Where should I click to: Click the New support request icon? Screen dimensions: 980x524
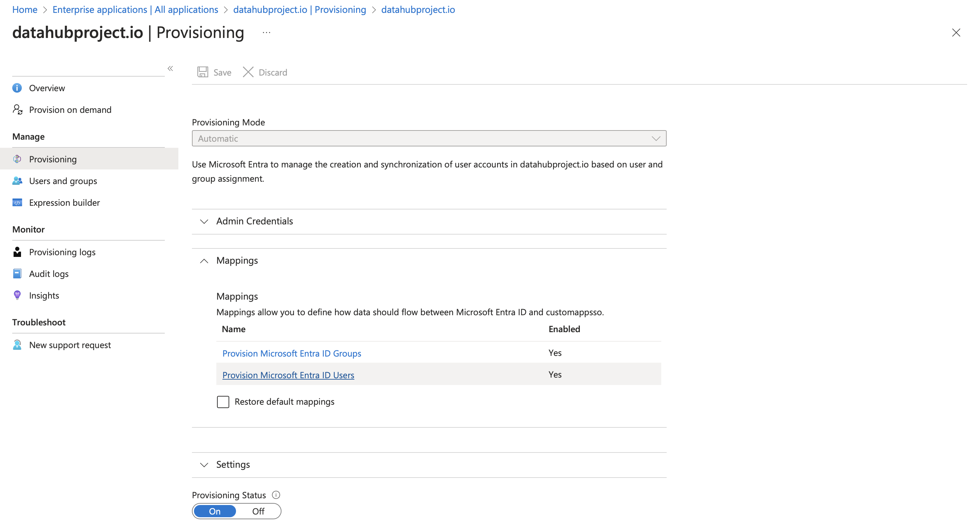(17, 344)
